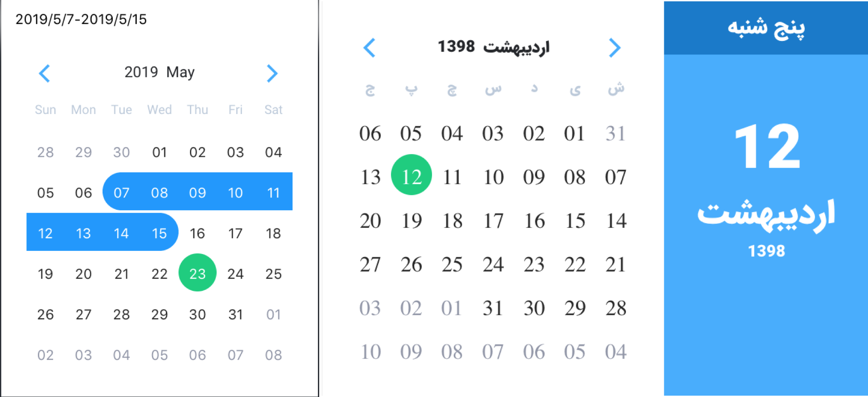The image size is (868, 397).
Task: Click the year 1398 in blue panel
Action: (x=766, y=251)
